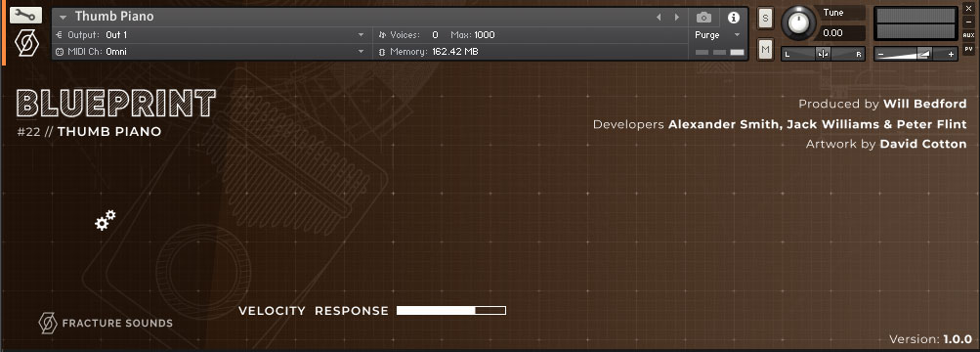Viewport: 980px width, 352px height.
Task: Click the Fracture Sounds footer logo
Action: click(105, 324)
